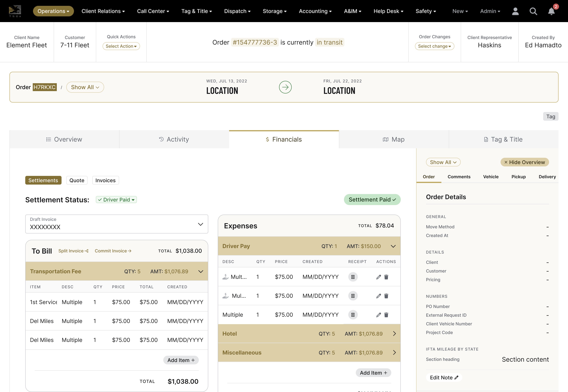Switch to the Activity tab

[174, 139]
